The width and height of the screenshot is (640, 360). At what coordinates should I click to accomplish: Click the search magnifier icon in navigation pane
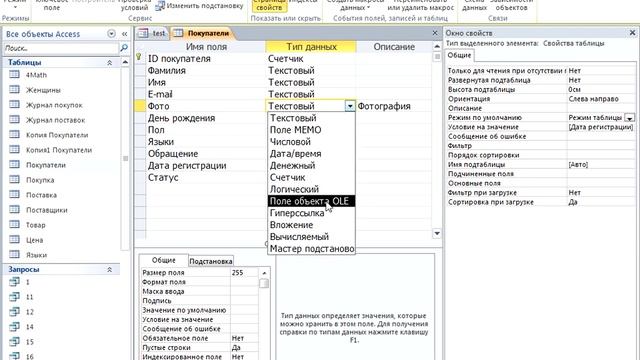pyautogui.click(x=124, y=48)
